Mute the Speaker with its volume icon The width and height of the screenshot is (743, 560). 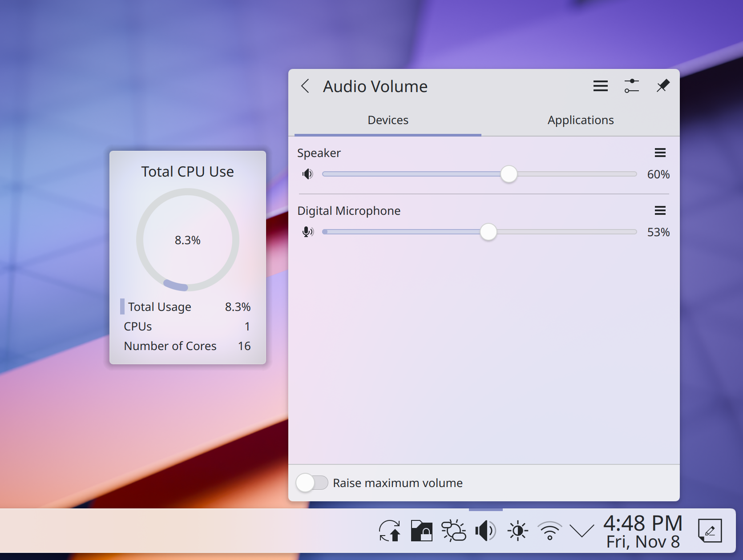point(308,174)
